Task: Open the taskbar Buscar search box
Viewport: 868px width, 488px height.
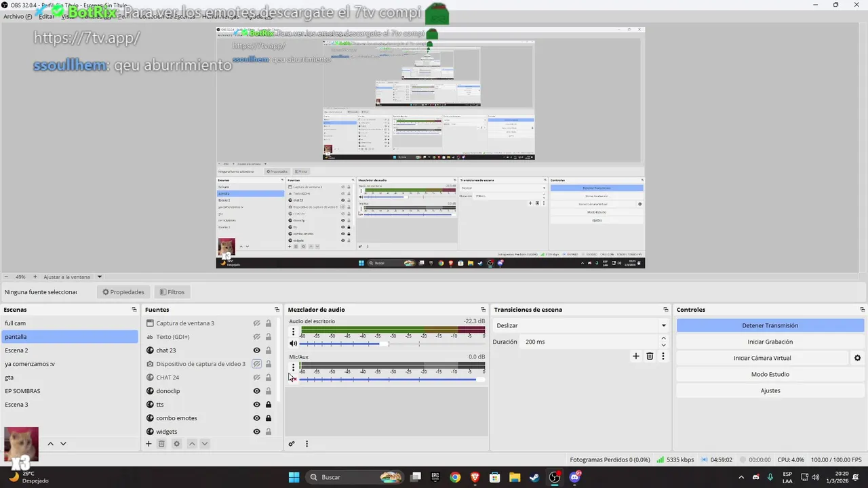Action: [x=355, y=477]
